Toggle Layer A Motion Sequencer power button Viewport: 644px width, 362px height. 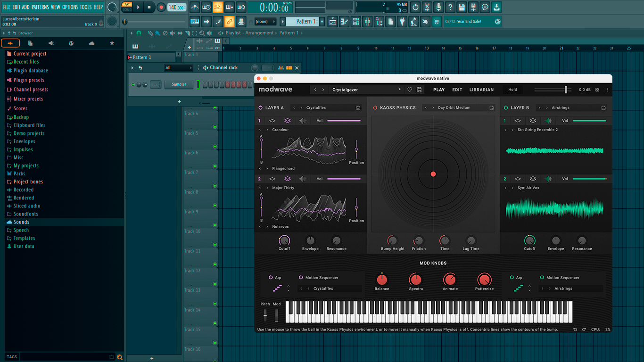point(301,278)
